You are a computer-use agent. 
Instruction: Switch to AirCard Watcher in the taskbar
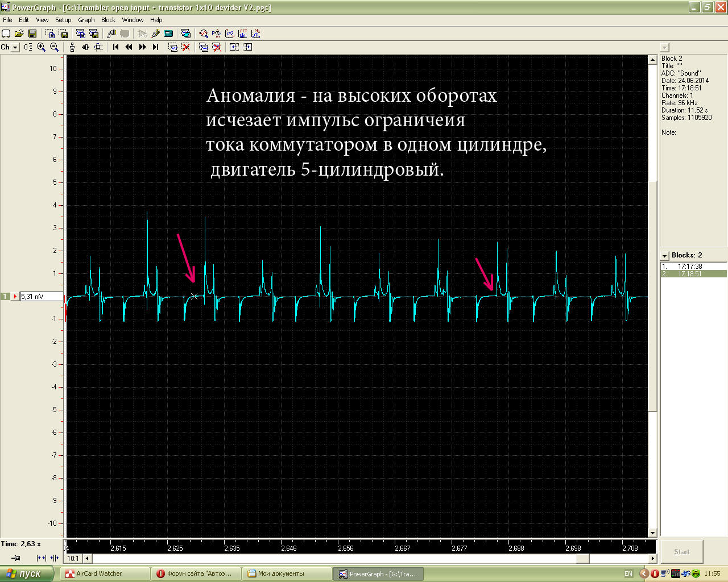[104, 573]
